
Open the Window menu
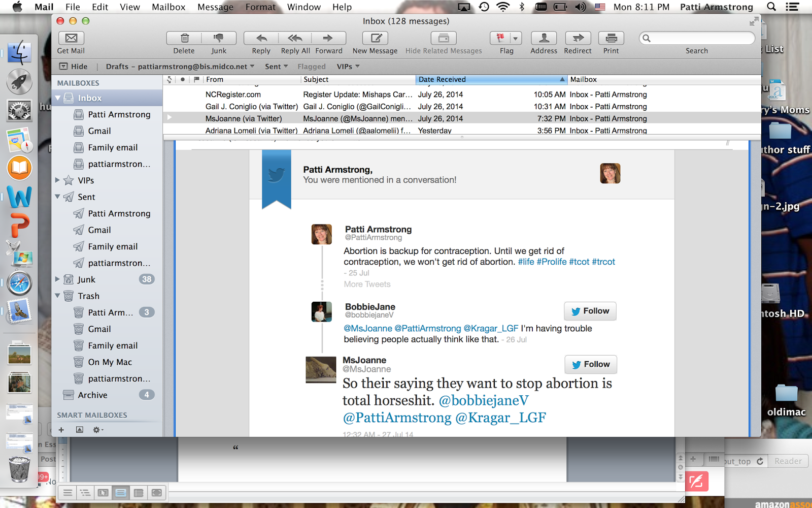[304, 7]
